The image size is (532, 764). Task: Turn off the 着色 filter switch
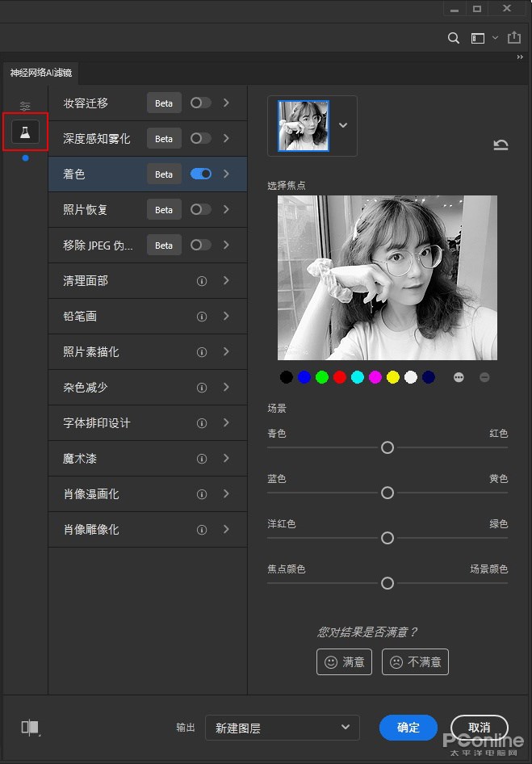click(201, 174)
